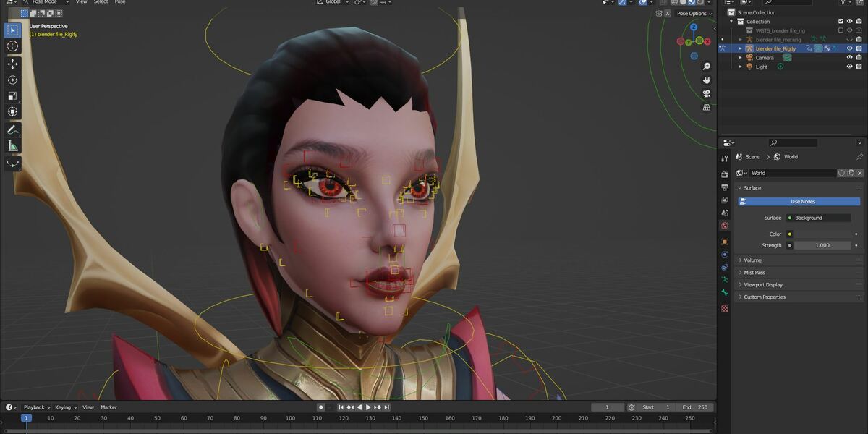This screenshot has height=434, width=868.
Task: Open the Output properties tab
Action: click(x=725, y=187)
